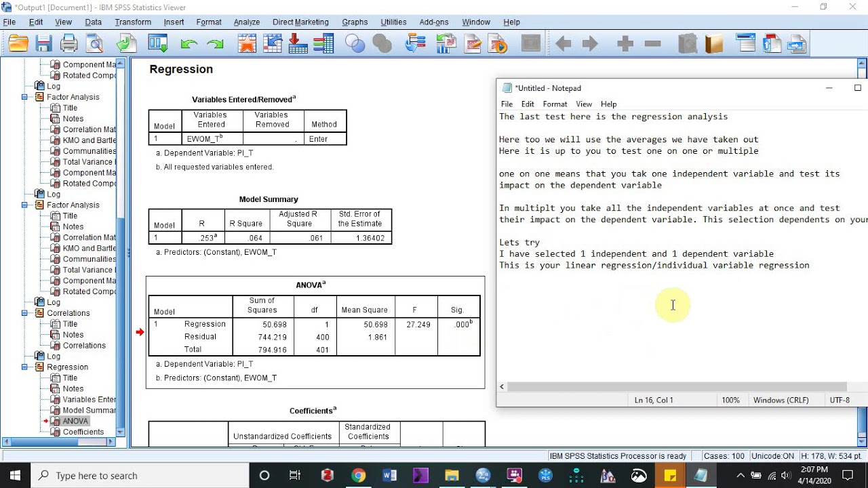Open the Add-ons menu
The width and height of the screenshot is (868, 488).
pos(434,22)
